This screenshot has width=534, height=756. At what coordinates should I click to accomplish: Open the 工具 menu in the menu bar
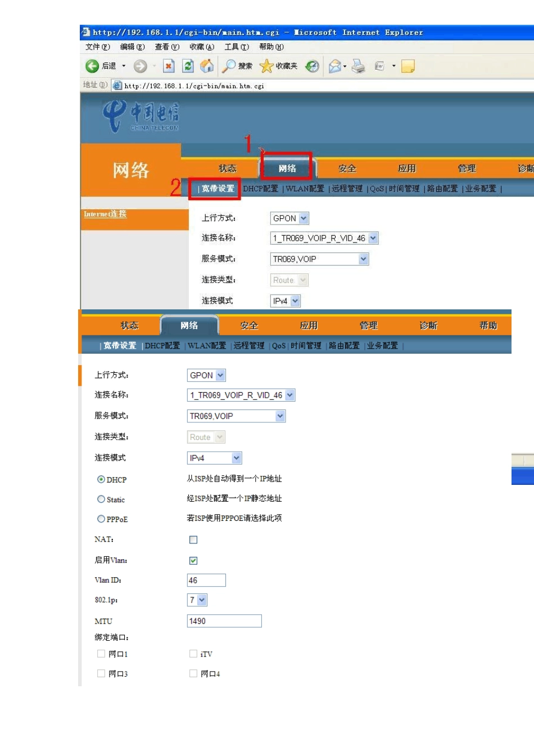click(236, 47)
